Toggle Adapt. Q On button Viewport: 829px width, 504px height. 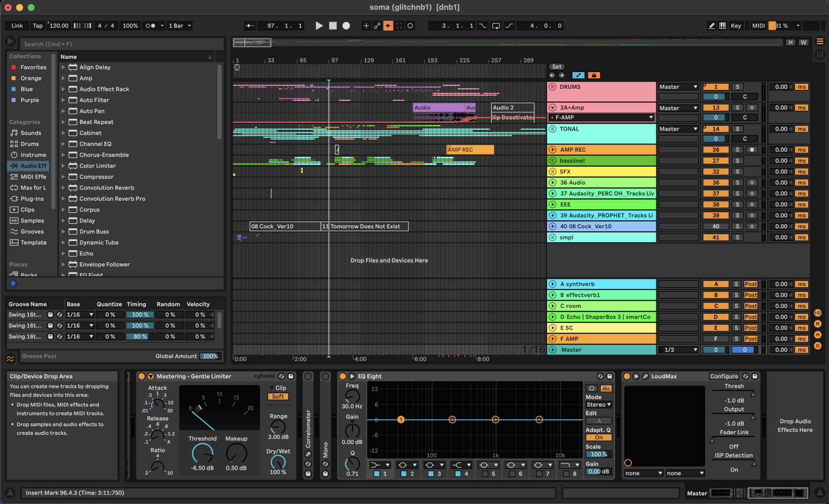tap(599, 438)
